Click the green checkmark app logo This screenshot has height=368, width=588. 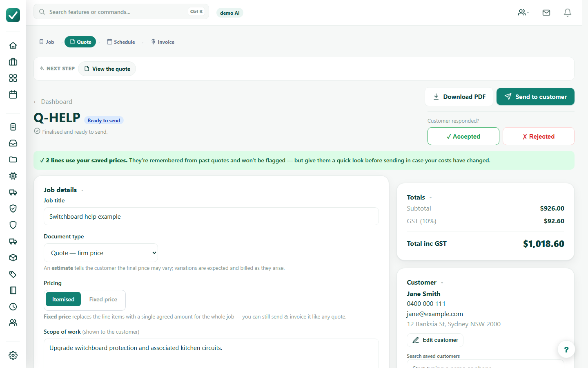tap(13, 15)
